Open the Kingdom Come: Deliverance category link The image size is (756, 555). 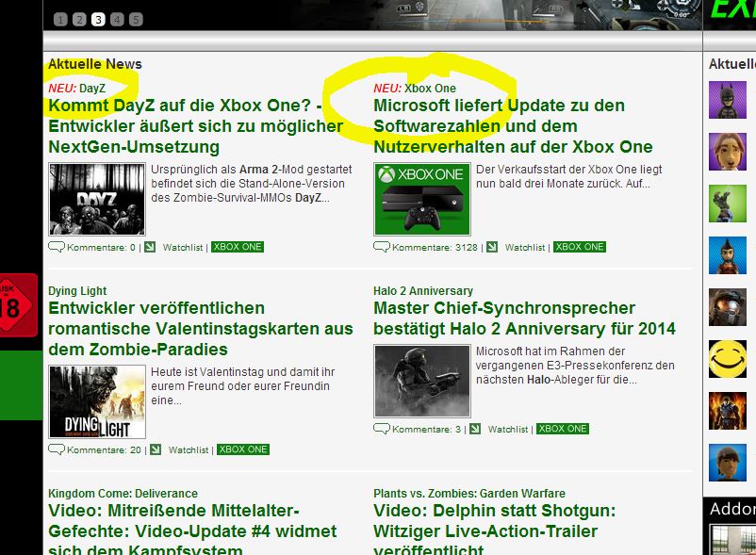(x=123, y=493)
